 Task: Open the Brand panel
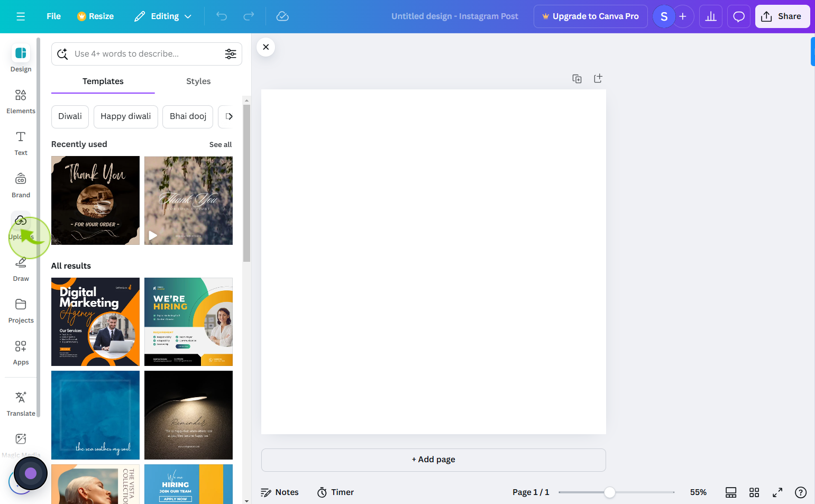[21, 185]
